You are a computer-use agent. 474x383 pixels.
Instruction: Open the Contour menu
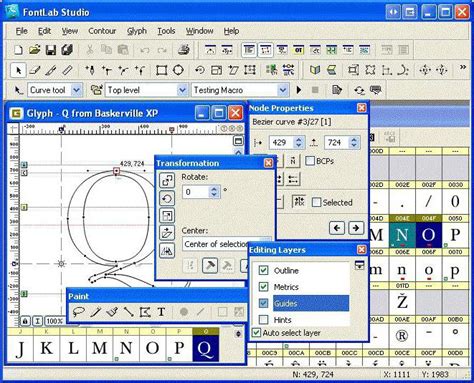102,31
